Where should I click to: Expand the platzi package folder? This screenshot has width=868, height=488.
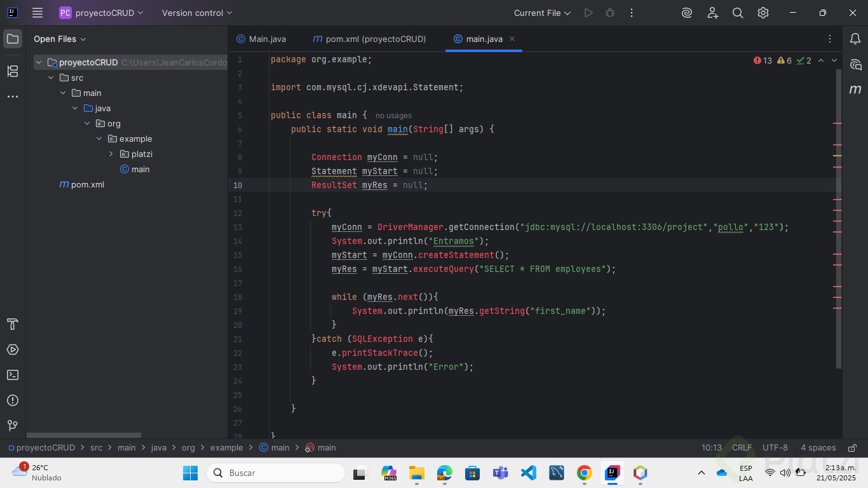[111, 154]
